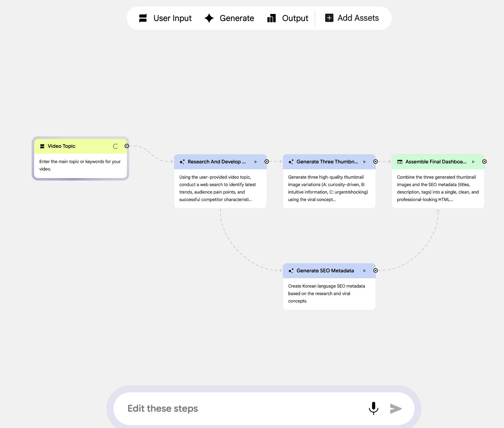Click the Video Topic output connector
Viewport: 504px width, 428px height.
[x=127, y=146]
